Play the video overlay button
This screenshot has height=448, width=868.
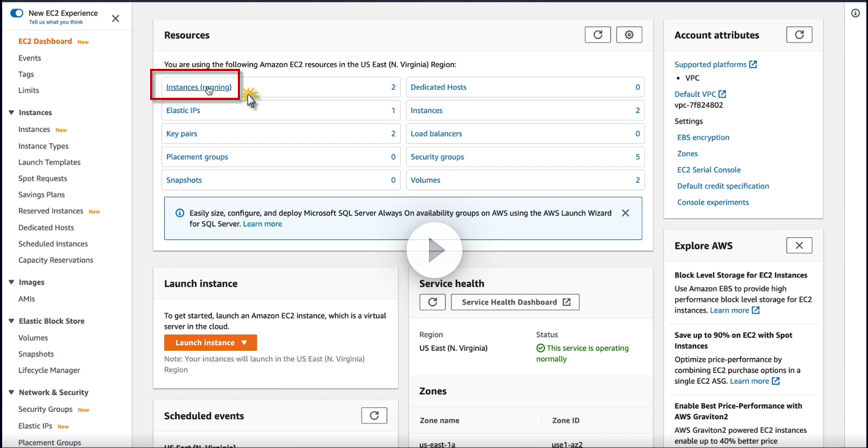(x=434, y=250)
